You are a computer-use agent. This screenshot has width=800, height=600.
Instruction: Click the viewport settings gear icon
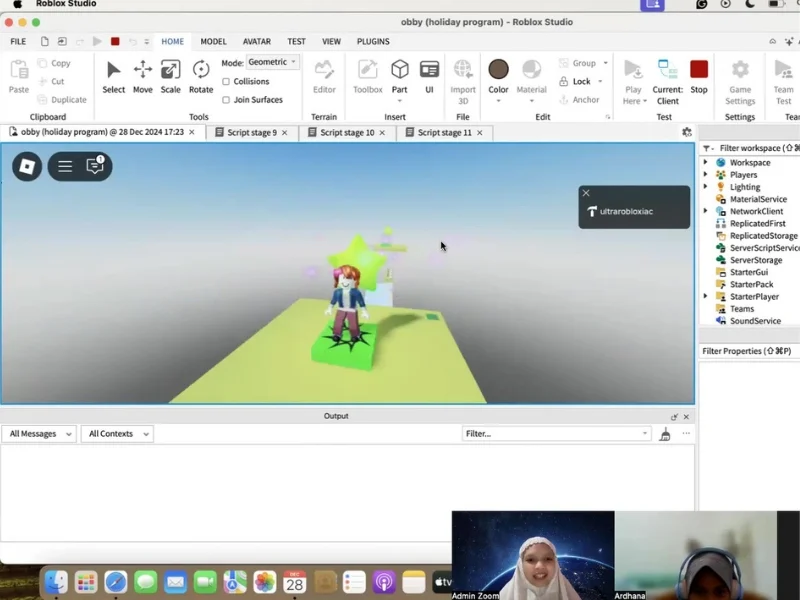(x=687, y=132)
